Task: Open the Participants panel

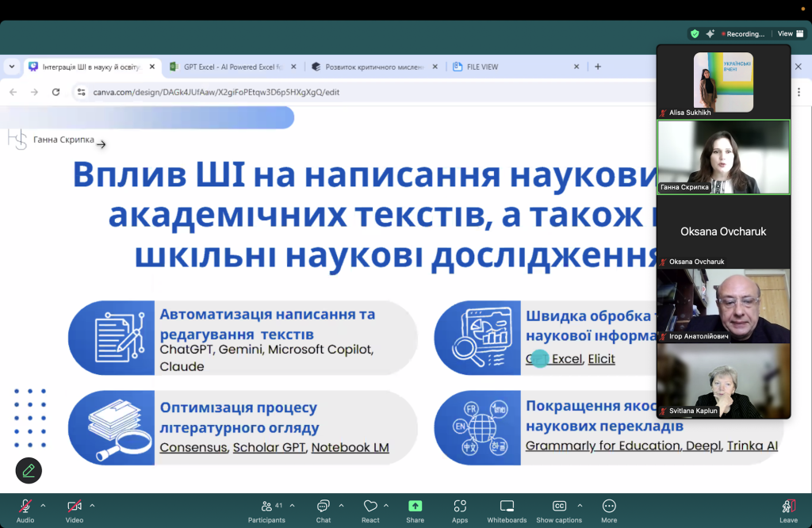Action: [x=266, y=511]
